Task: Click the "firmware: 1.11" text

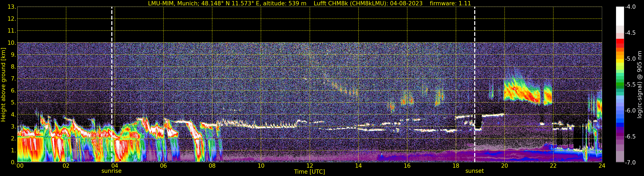Action: (450, 3)
